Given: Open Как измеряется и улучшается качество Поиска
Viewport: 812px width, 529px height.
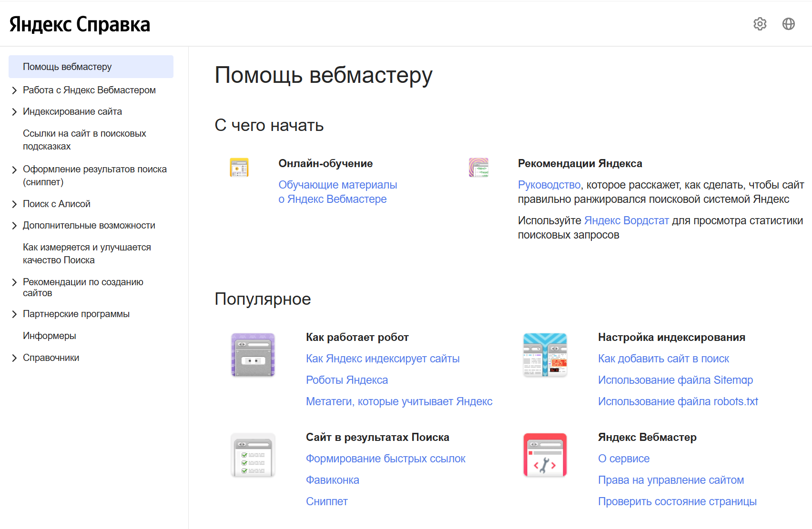Looking at the screenshot, I should click(x=87, y=254).
